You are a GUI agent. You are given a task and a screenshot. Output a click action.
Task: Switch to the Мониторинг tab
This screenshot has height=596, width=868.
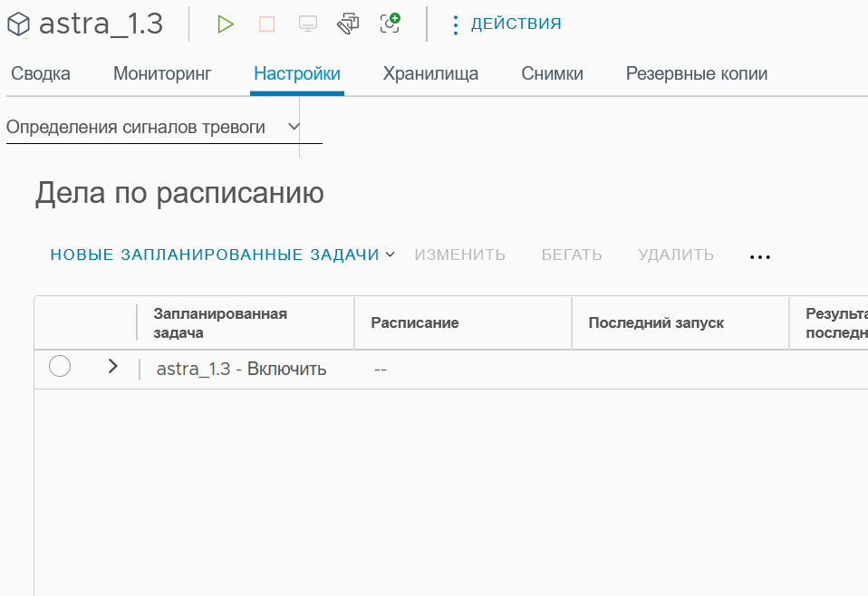(162, 73)
